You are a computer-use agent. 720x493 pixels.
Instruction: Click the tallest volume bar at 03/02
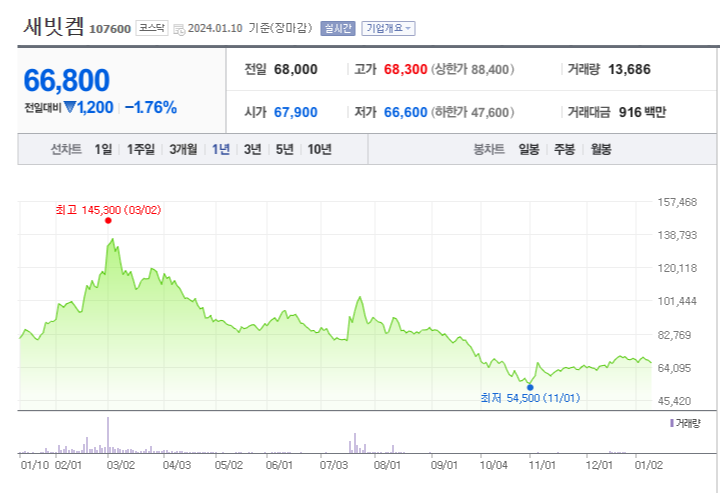108,435
